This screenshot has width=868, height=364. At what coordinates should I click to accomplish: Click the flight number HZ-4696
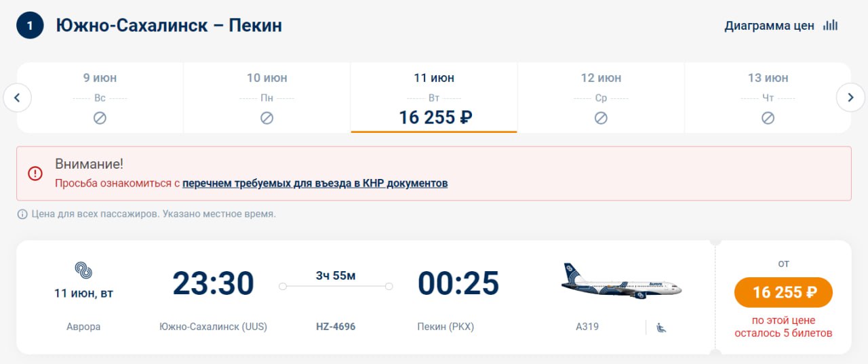pos(336,327)
